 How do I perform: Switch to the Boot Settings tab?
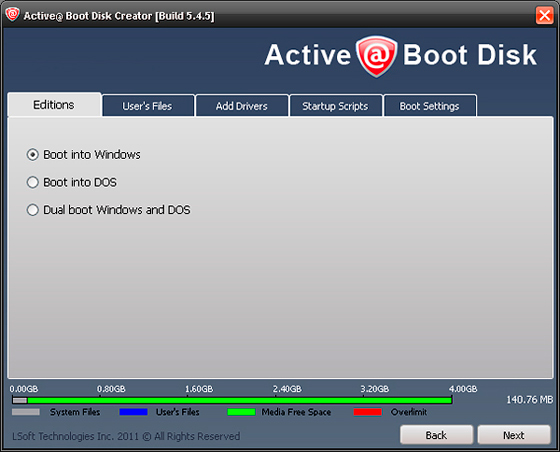tap(430, 106)
